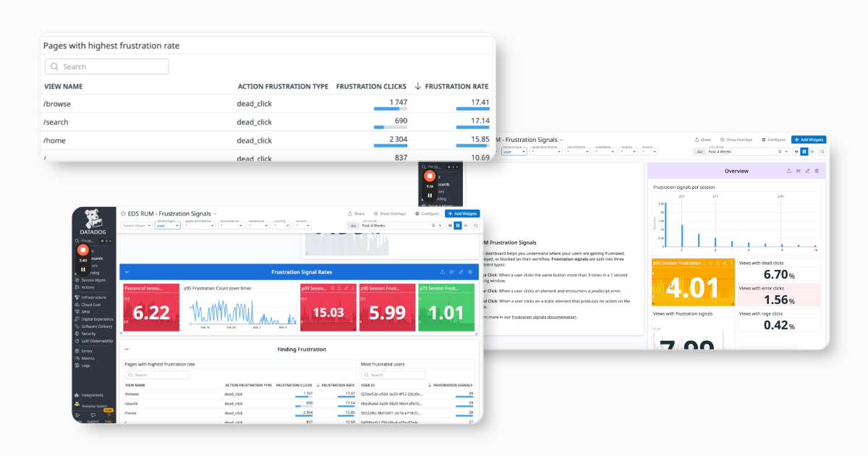This screenshot has width=868, height=456.
Task: Open Metrics in sidebar
Action: click(84, 358)
